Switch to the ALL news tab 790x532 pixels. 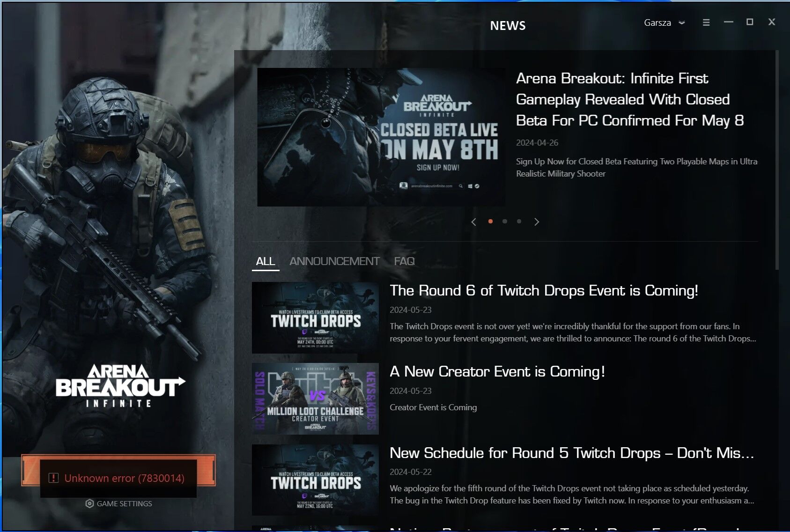point(266,261)
